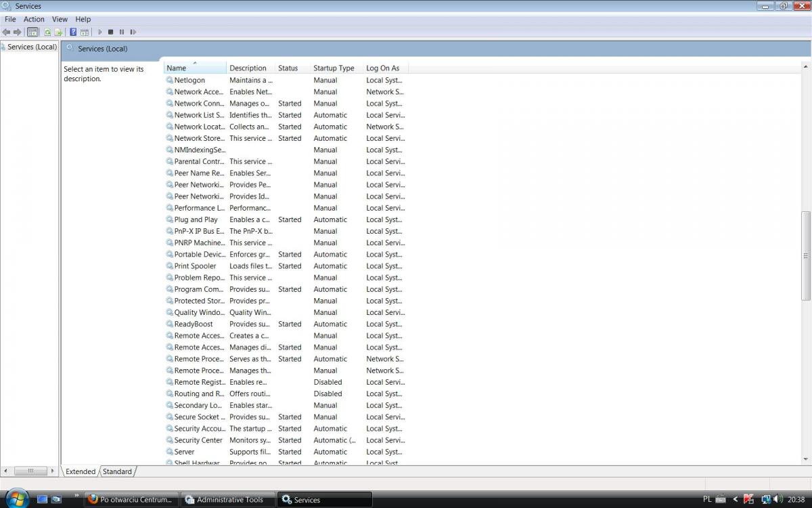Toggle the Show/Hide Console Tree toolbar button
Viewport: 812px width, 508px height.
32,32
